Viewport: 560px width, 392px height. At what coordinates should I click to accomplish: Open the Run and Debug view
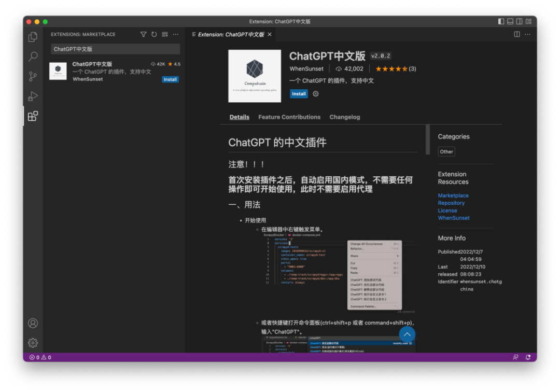click(33, 96)
